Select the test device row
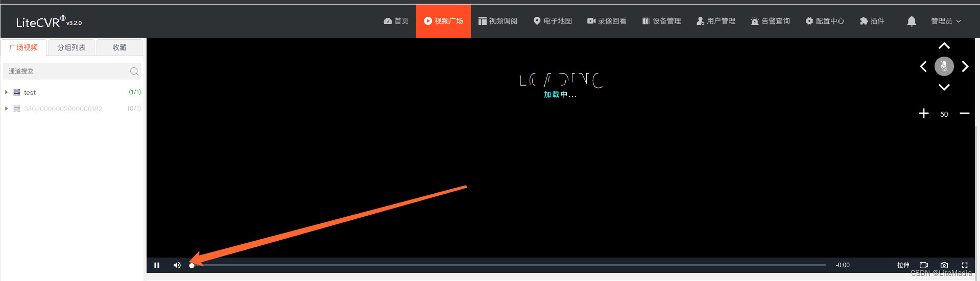Image resolution: width=980 pixels, height=281 pixels. point(73,92)
